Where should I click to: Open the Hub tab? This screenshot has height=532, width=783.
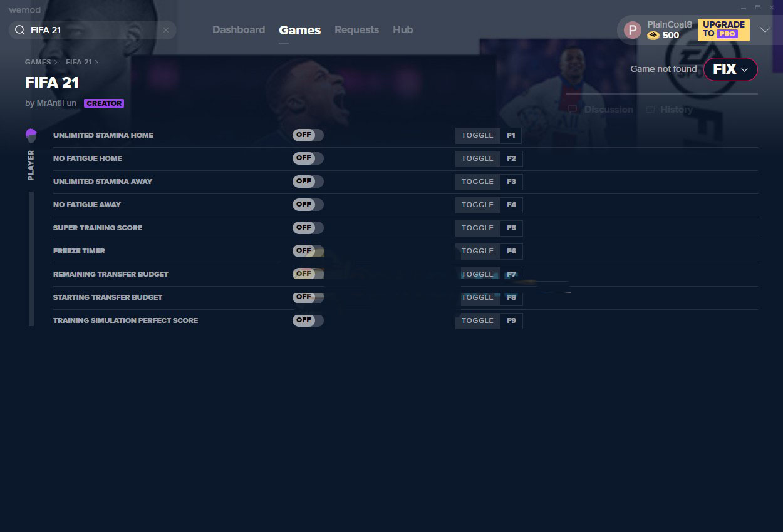[403, 29]
